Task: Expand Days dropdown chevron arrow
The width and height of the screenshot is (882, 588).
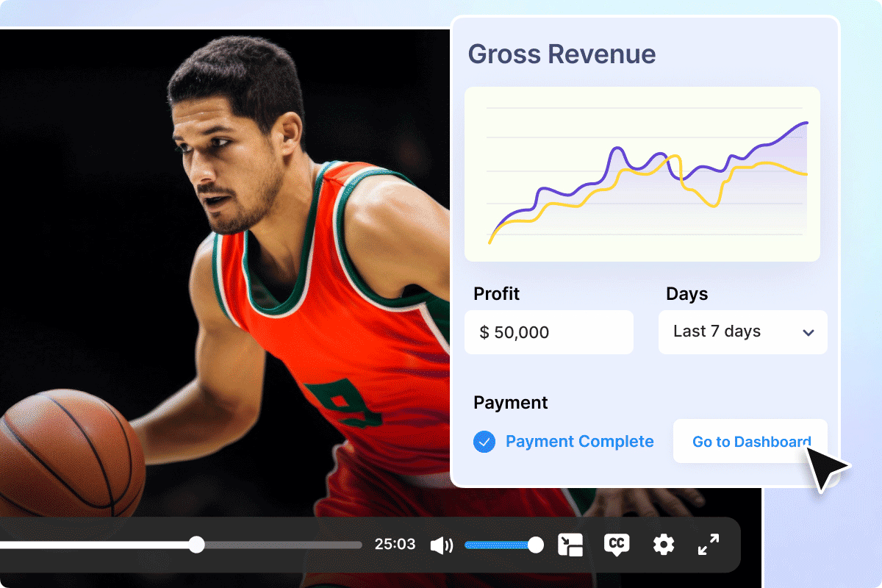Action: coord(808,333)
